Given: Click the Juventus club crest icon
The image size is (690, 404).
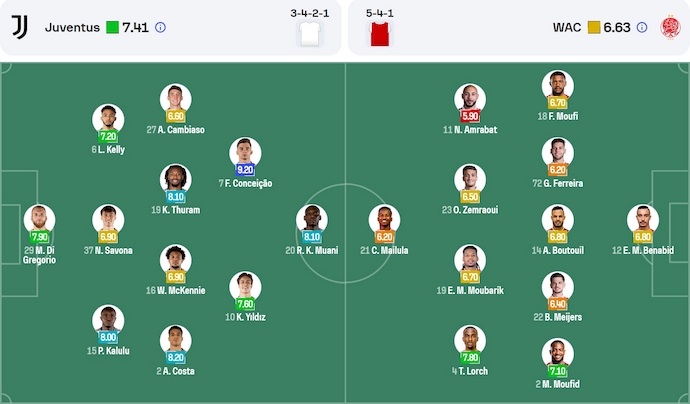Looking at the screenshot, I should pyautogui.click(x=20, y=27).
